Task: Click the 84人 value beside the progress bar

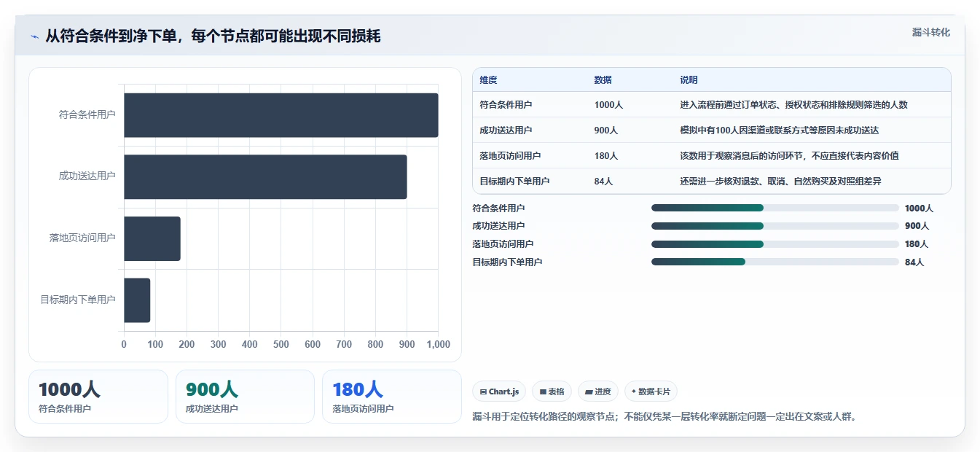Action: (x=914, y=262)
